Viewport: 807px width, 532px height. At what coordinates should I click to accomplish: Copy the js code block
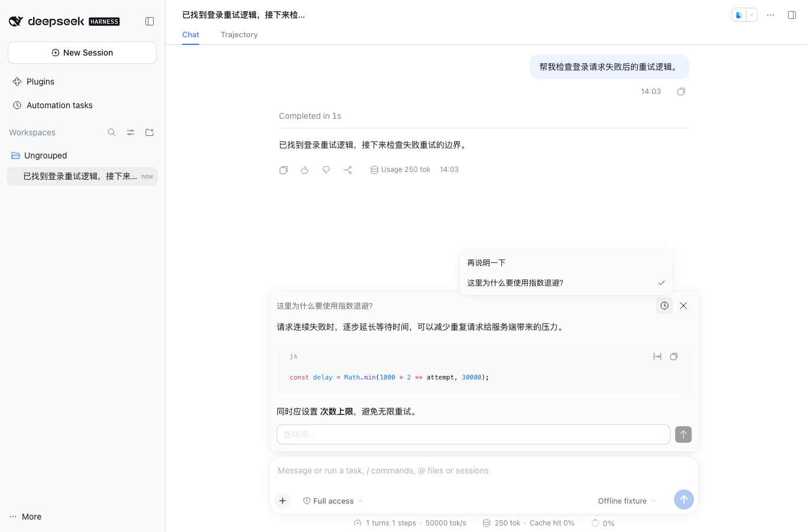(674, 356)
